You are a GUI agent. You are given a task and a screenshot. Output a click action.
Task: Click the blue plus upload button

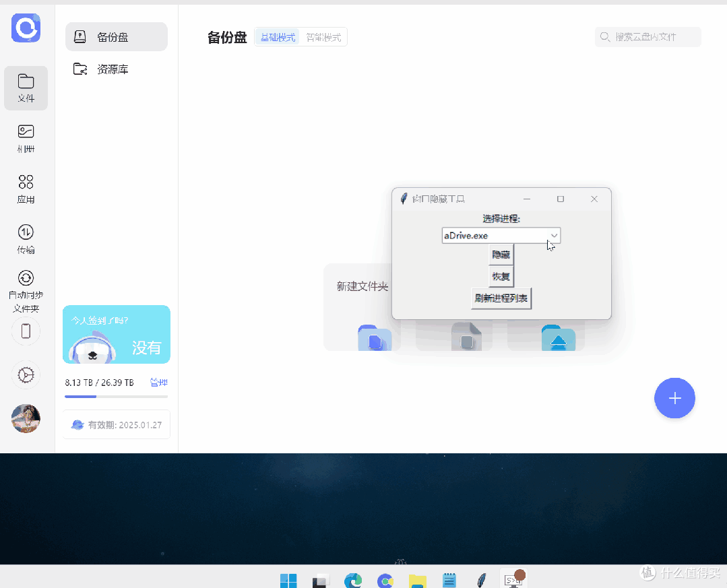[674, 398]
